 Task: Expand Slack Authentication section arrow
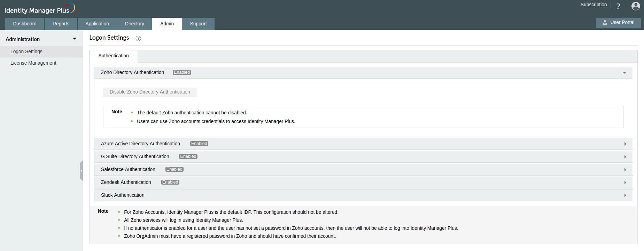pos(625,195)
